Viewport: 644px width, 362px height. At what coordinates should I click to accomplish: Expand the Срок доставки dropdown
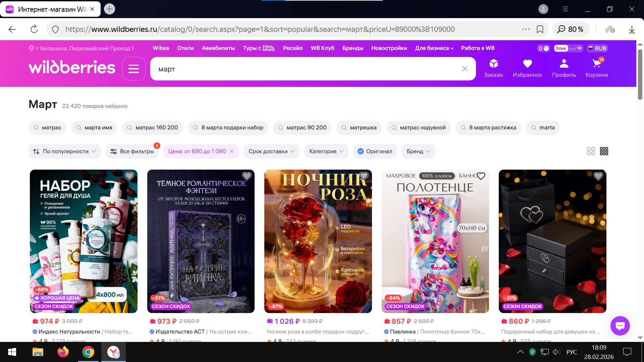click(x=271, y=151)
